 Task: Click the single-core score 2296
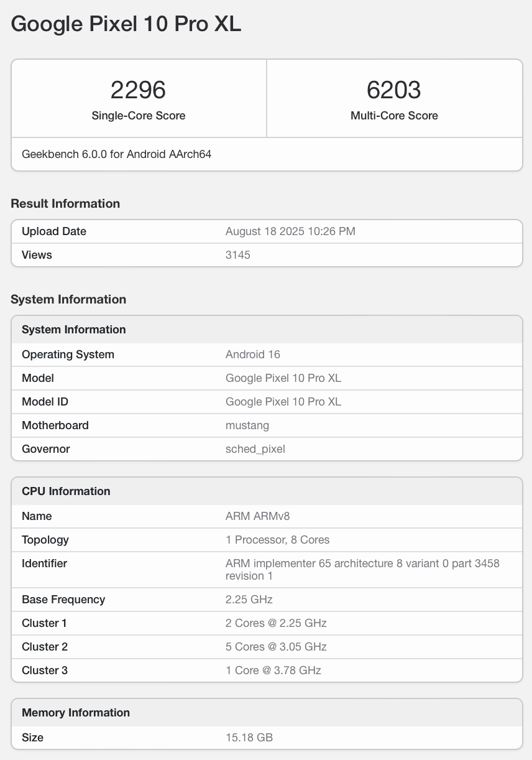point(138,90)
